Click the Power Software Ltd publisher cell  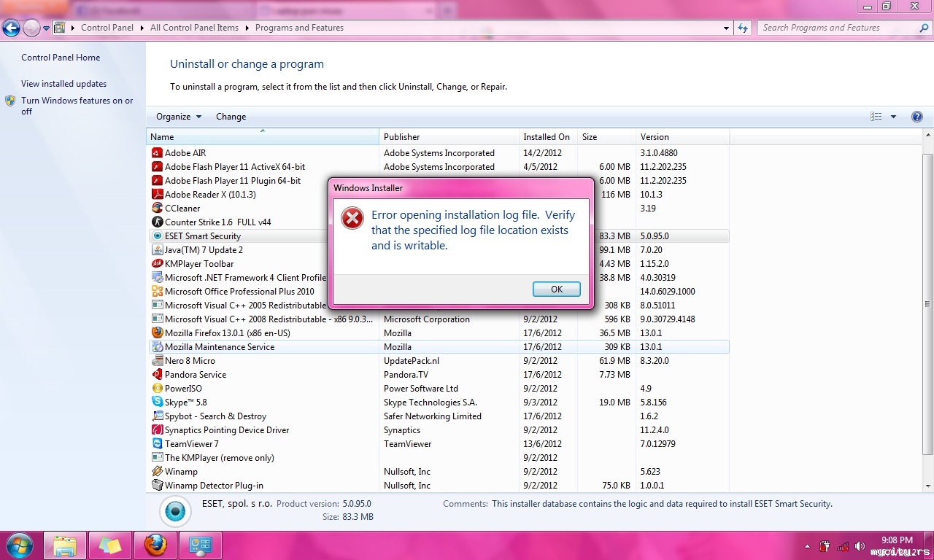click(x=421, y=389)
